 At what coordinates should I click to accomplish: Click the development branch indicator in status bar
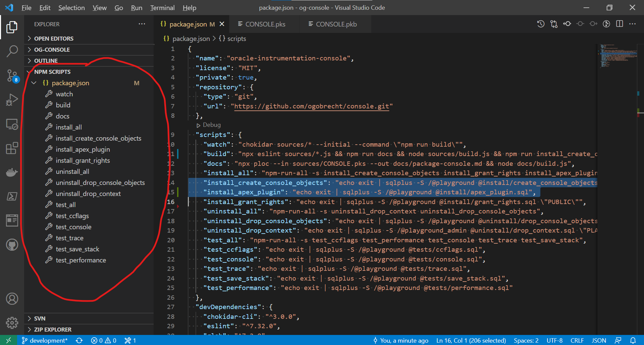click(44, 340)
